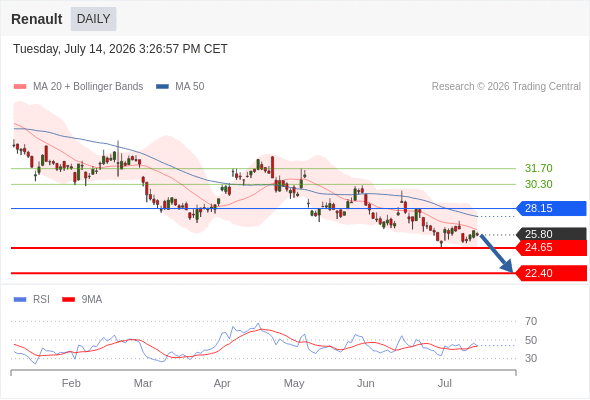Select the red 24.65 support price tag

[x=551, y=248]
